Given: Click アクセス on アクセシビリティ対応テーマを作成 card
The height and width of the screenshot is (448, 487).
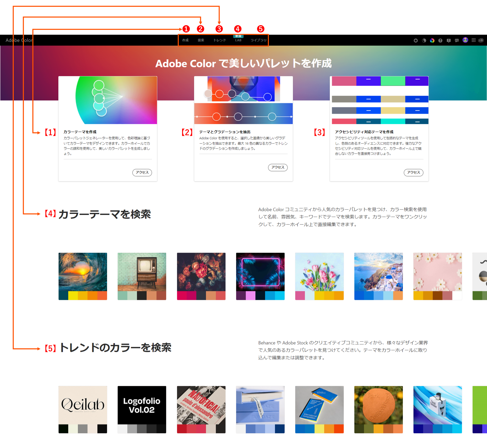Looking at the screenshot, I should tap(414, 172).
